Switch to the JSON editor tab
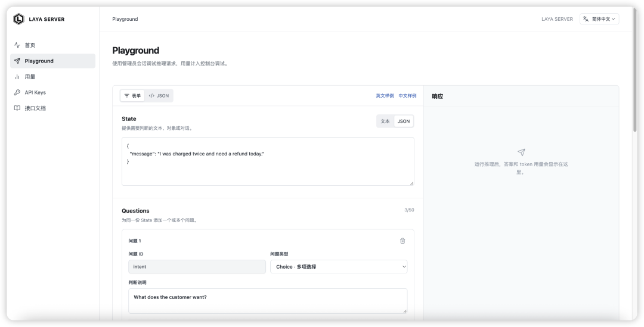 [159, 95]
